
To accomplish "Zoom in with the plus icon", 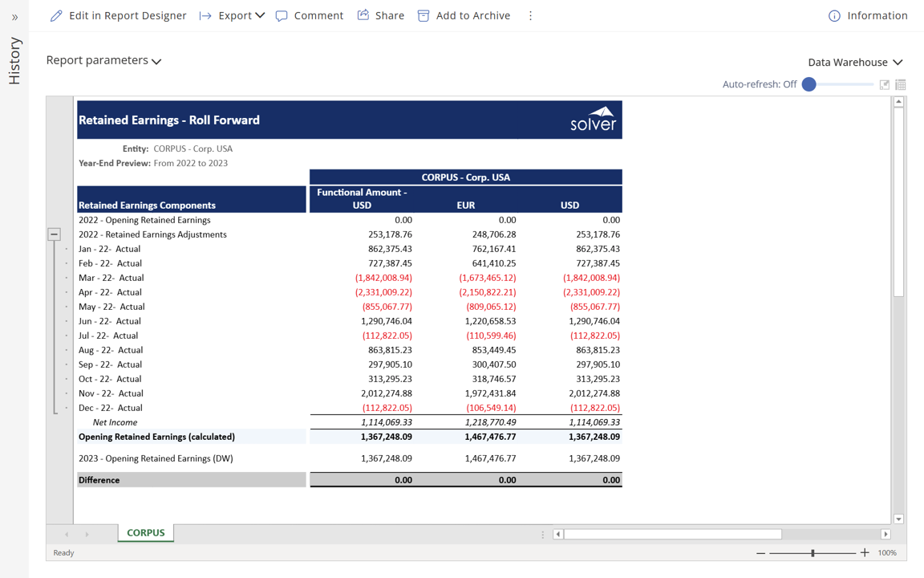I will (865, 552).
